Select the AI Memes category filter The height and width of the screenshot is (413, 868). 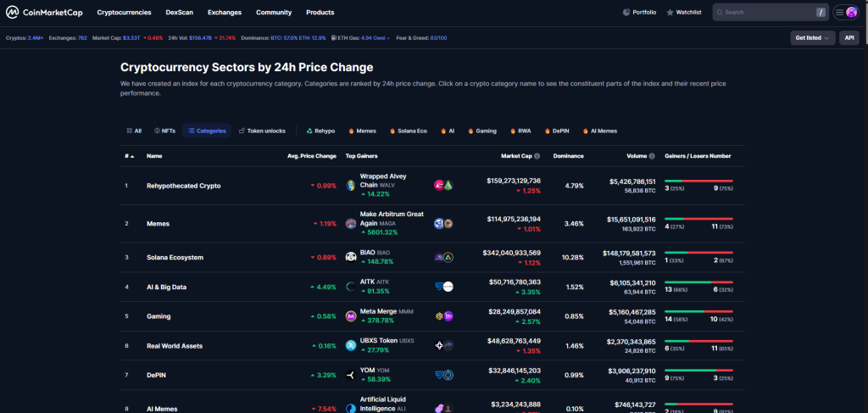[600, 131]
